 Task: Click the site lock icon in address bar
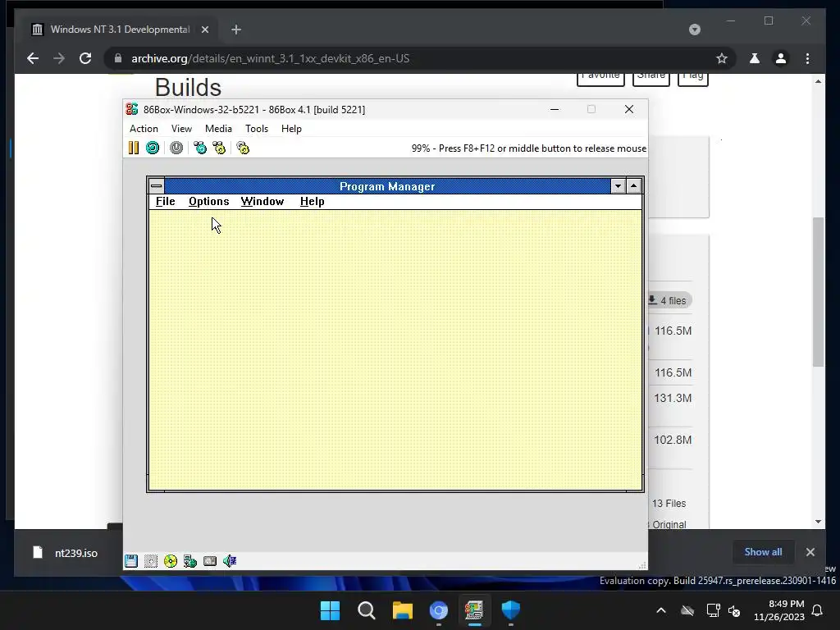(118, 58)
